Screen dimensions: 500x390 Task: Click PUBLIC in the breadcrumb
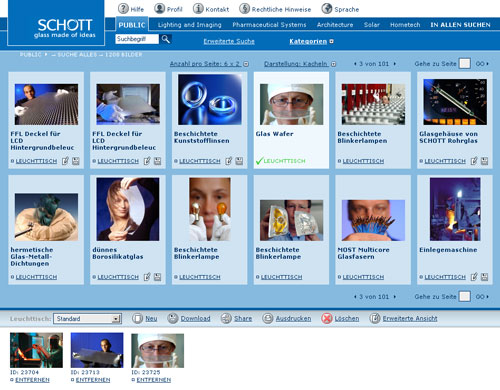tap(31, 54)
